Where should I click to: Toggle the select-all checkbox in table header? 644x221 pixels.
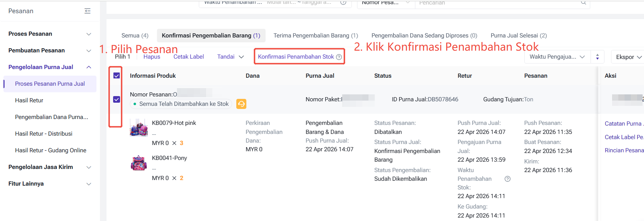tap(117, 76)
